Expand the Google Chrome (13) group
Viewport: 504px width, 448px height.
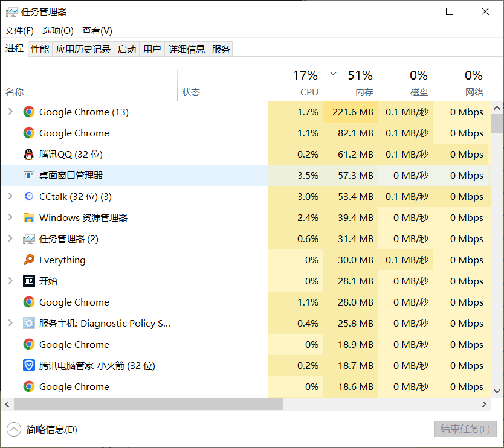click(10, 112)
